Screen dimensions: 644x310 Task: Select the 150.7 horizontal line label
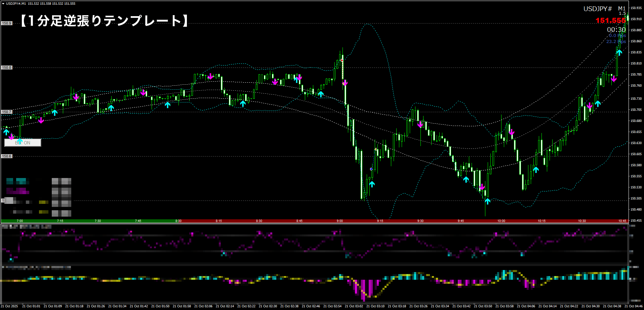click(x=7, y=112)
